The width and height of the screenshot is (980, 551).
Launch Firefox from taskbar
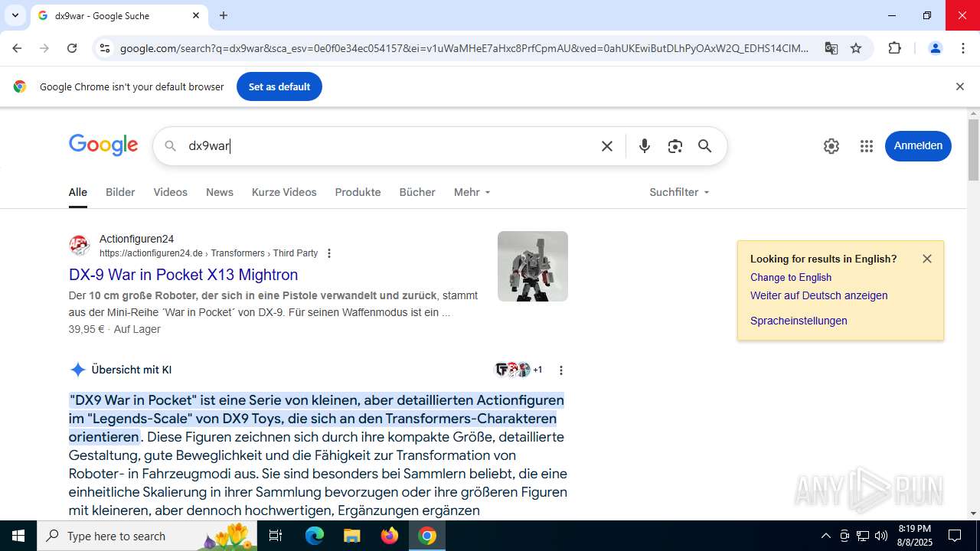[x=390, y=536]
